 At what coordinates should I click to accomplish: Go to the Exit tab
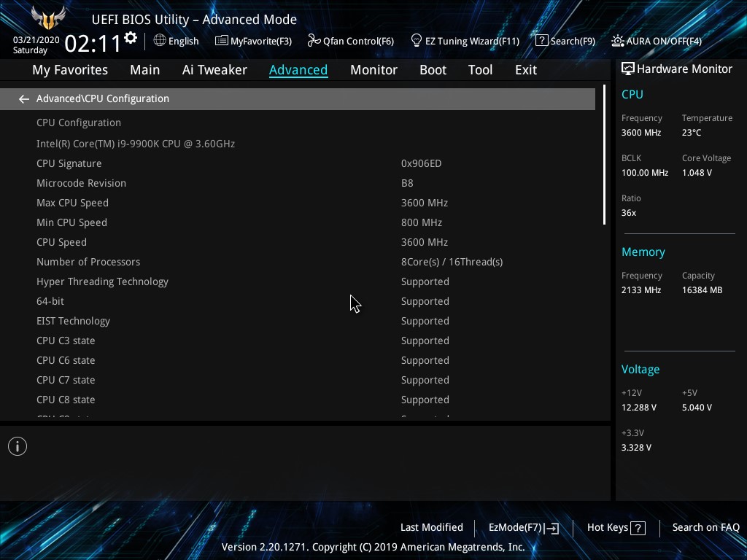click(x=526, y=70)
